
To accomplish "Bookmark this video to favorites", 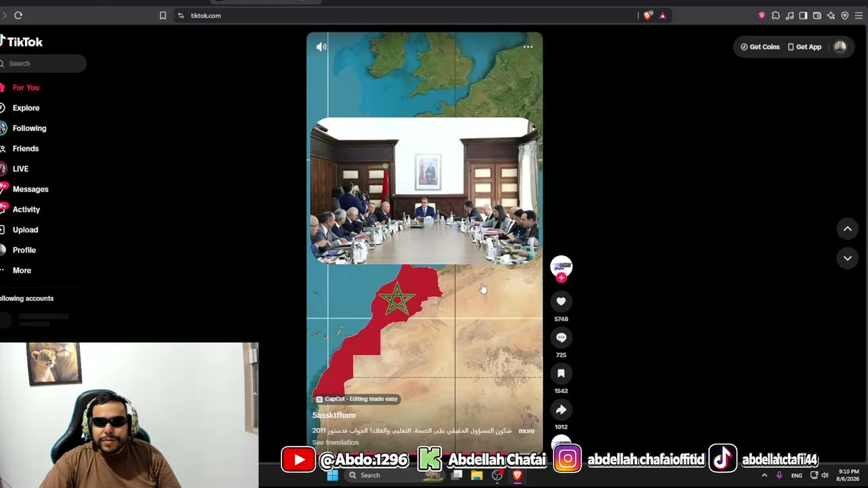I will 561,373.
